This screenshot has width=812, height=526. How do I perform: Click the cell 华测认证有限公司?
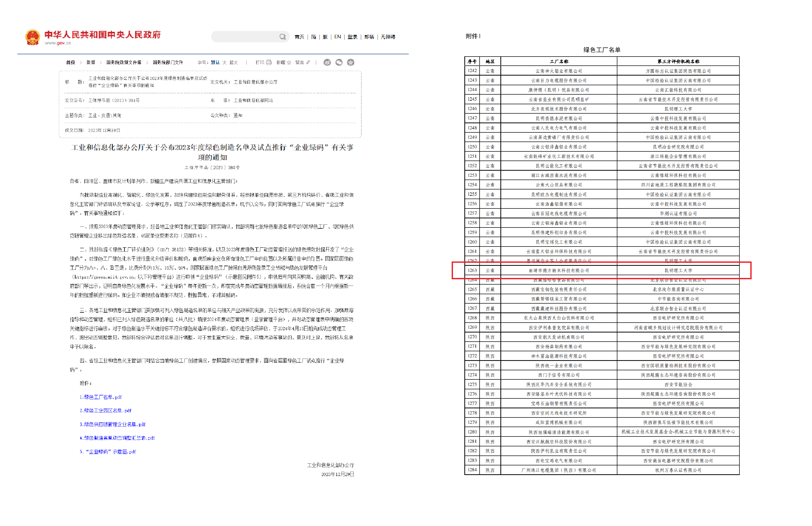point(678,214)
